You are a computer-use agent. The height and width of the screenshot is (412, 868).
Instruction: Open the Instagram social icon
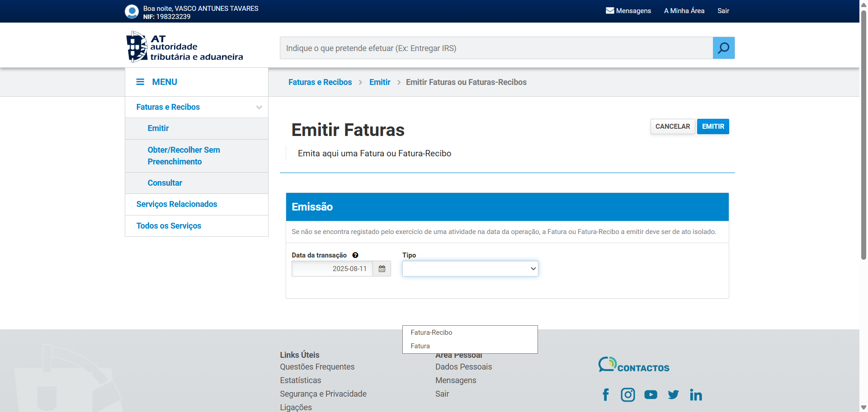coord(628,394)
